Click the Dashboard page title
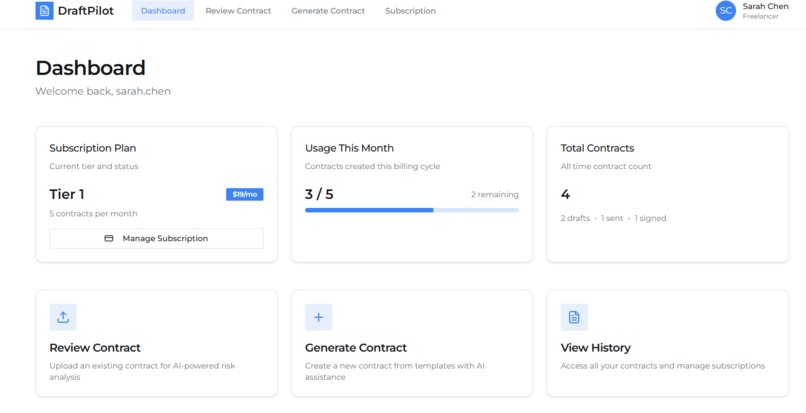Image resolution: width=806 pixels, height=413 pixels. pos(90,68)
